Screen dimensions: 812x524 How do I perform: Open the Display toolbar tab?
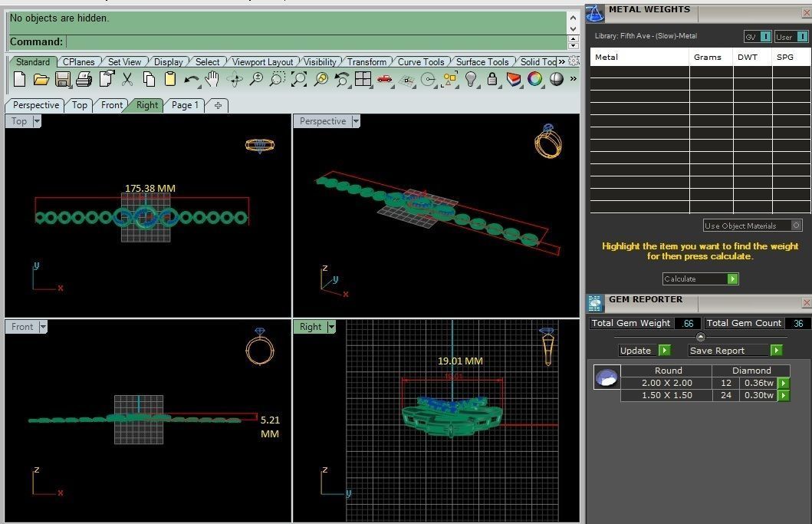coord(168,61)
